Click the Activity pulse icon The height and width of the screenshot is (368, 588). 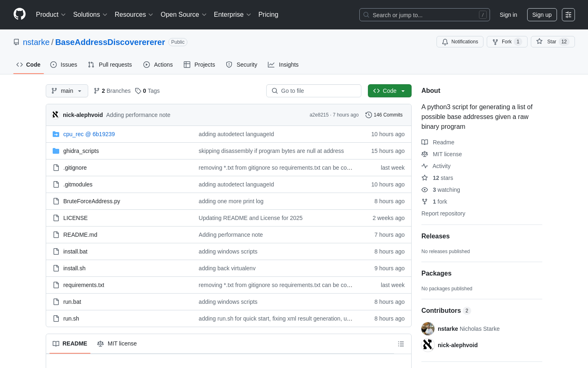[x=425, y=166]
